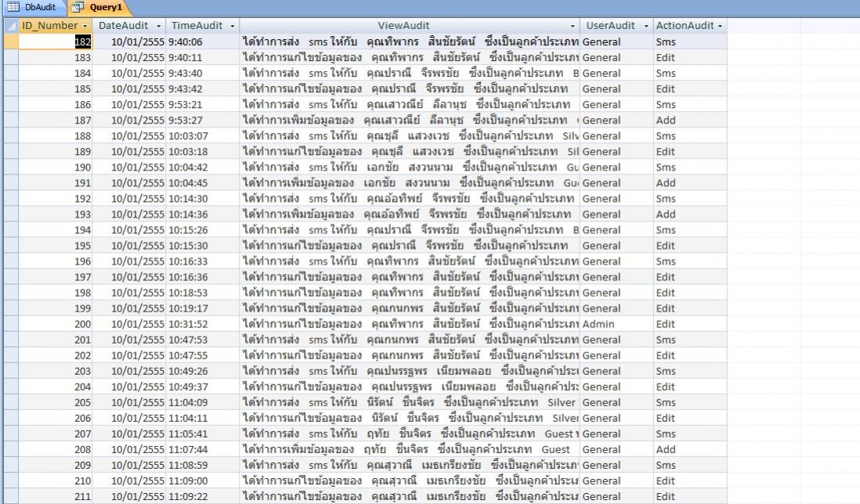Click the time cell 10:31:52
The width and height of the screenshot is (860, 504).
[202, 324]
